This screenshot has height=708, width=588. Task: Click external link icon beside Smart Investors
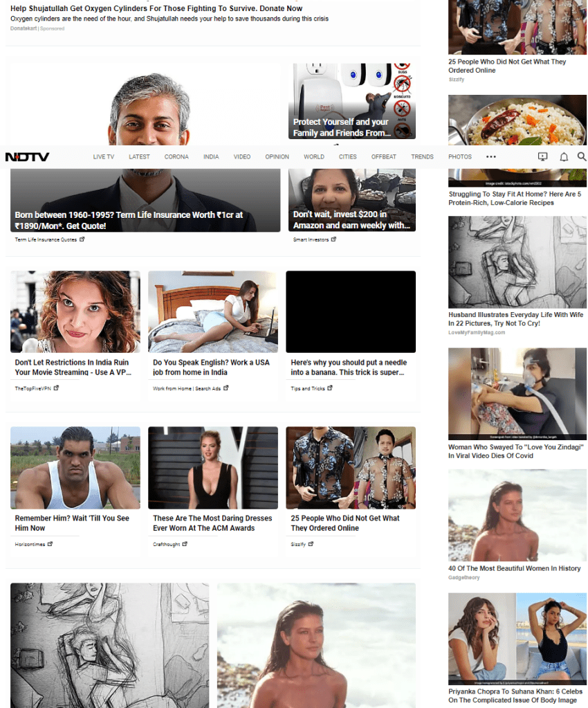tap(333, 239)
